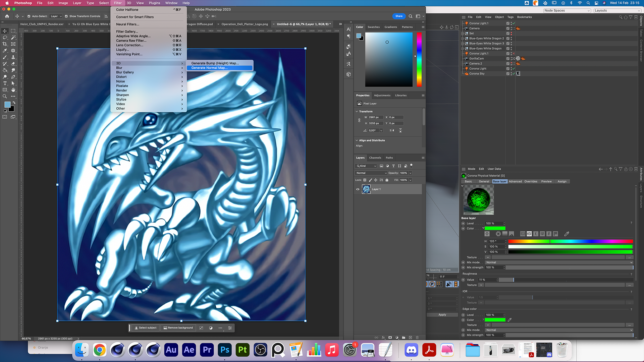
Task: Open the Kind filter dropdown
Action: pyautogui.click(x=366, y=166)
